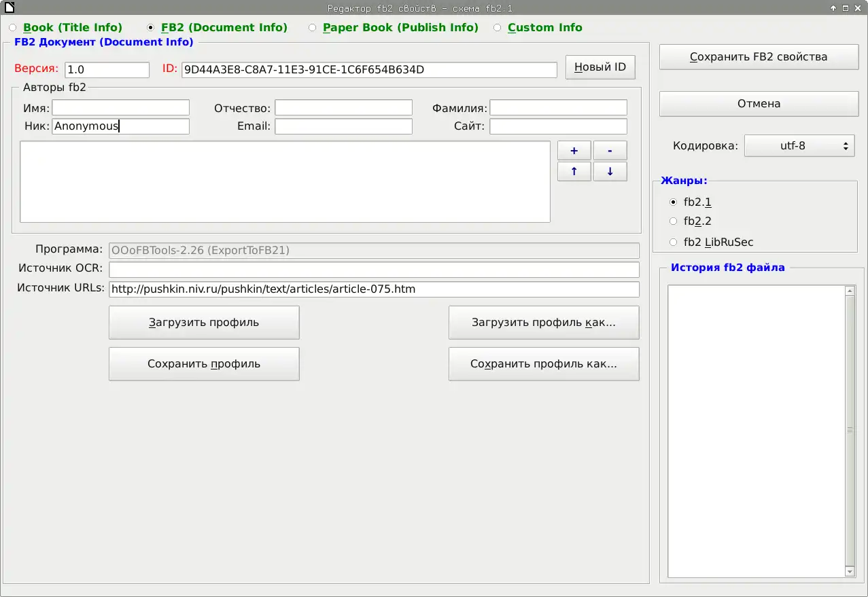Click the history vertical scrollbar track
This screenshot has width=868, height=597.
click(850, 431)
